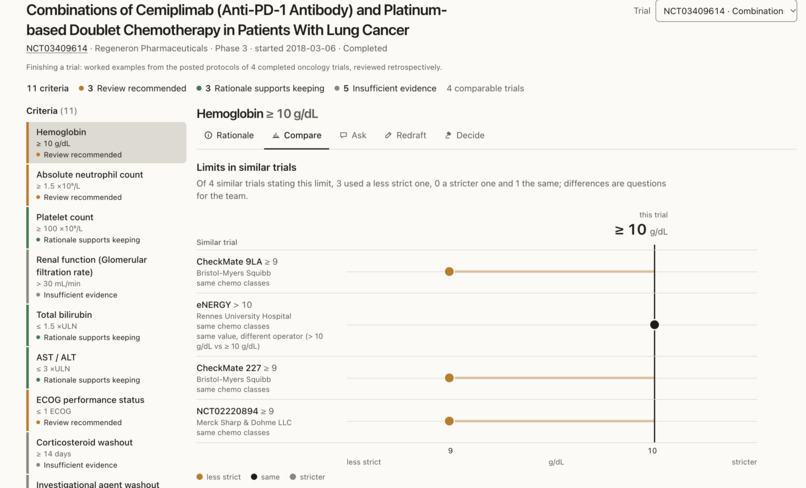Click the axis tick label 10
Image resolution: width=806 pixels, height=488 pixels.
pyautogui.click(x=652, y=450)
